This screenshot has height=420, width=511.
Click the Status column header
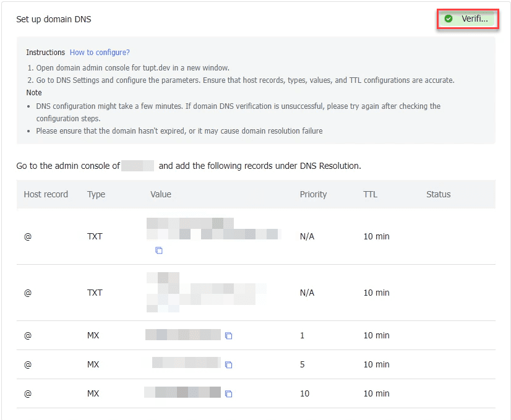[439, 194]
